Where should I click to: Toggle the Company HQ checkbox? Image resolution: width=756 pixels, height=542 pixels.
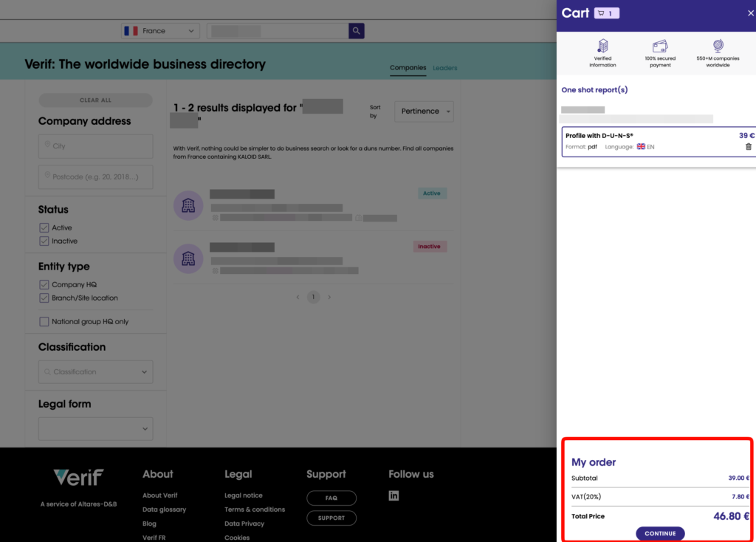point(44,284)
